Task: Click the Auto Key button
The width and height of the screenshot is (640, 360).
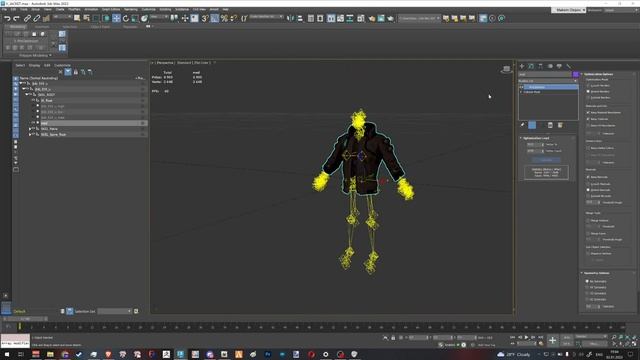Action: 567,337
